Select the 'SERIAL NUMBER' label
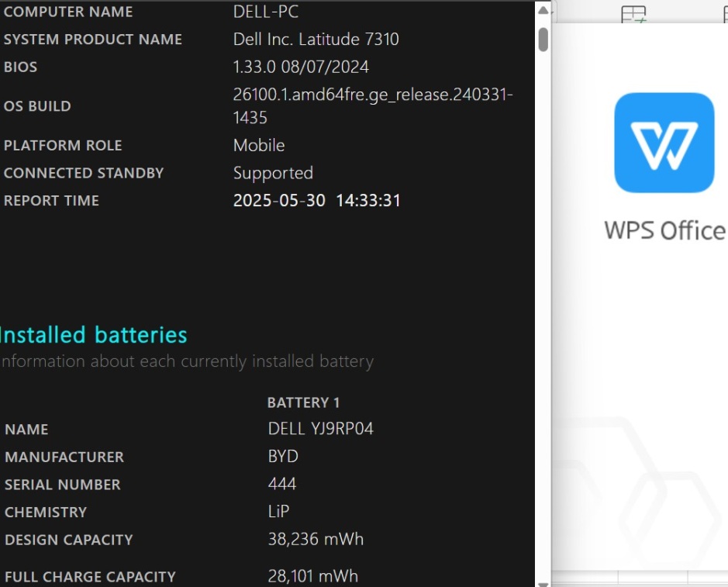This screenshot has width=728, height=587. click(x=63, y=485)
